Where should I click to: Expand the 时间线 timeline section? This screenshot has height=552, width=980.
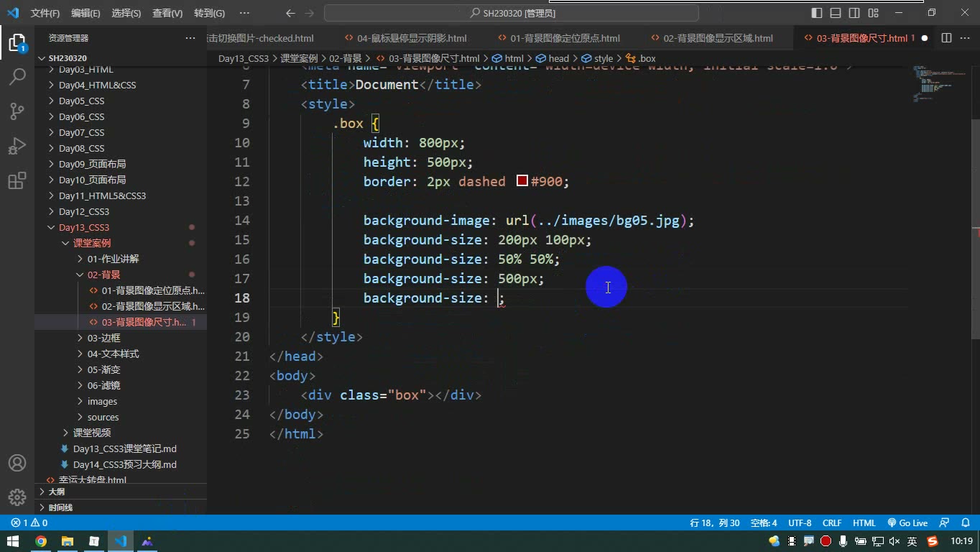point(121,507)
